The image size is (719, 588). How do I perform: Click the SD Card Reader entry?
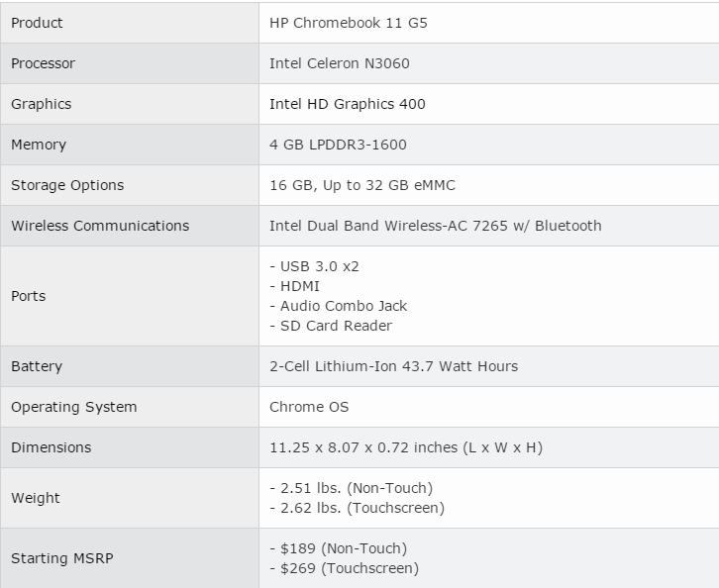[336, 326]
